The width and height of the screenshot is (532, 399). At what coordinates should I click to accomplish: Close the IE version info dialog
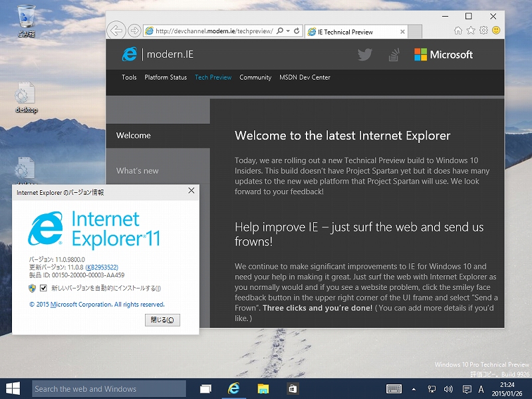pyautogui.click(x=192, y=191)
